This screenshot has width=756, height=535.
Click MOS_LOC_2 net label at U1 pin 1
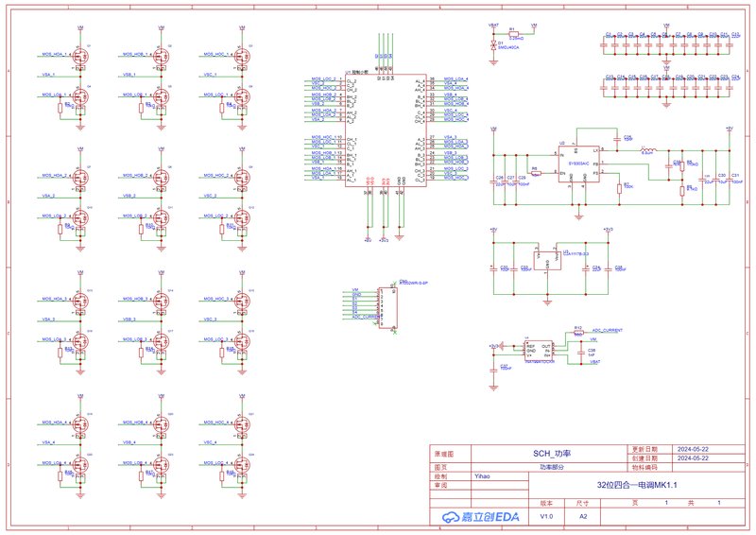(323, 78)
